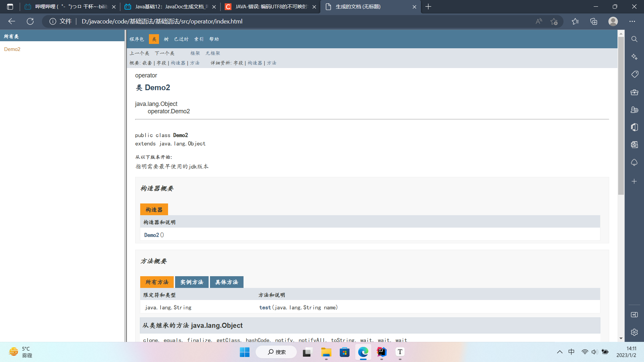Switch to the 具体方法 method tab
Viewport: 644px width, 362px height.
tap(226, 282)
